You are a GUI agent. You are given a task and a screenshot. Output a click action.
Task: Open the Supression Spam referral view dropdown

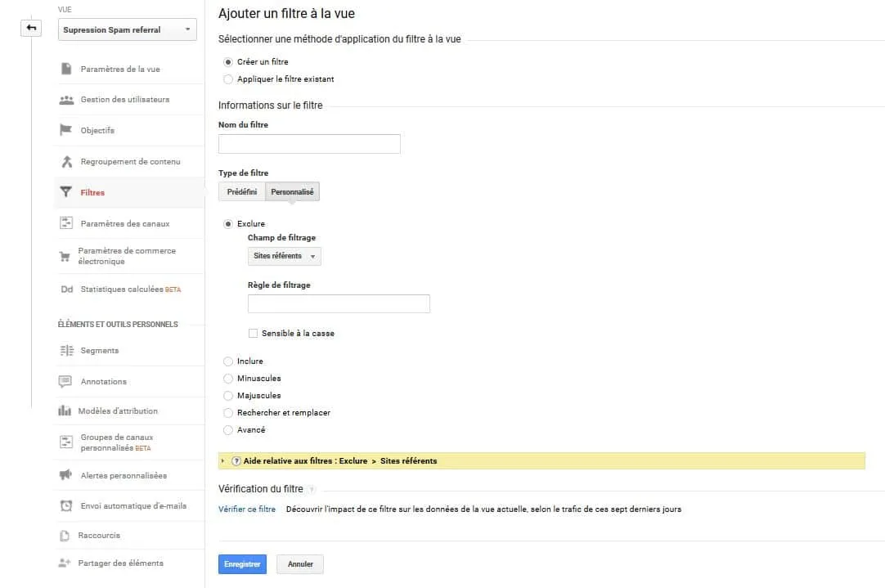click(x=127, y=30)
